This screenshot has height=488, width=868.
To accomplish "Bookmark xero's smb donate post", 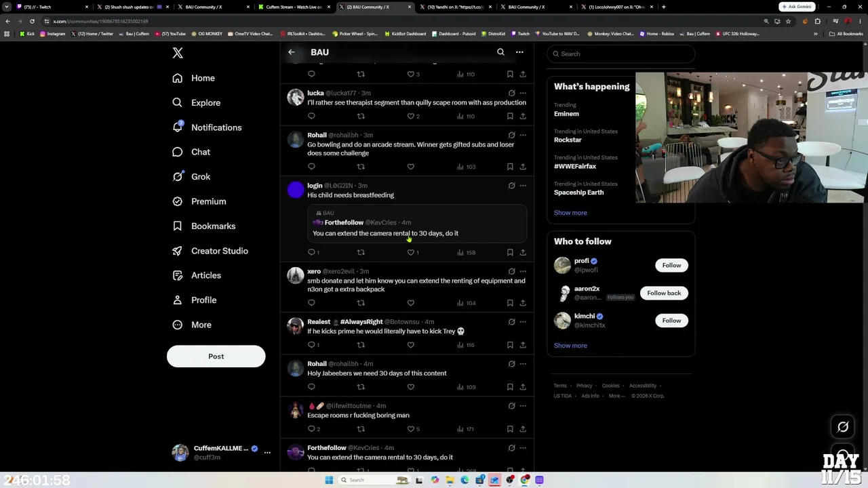I will point(510,303).
